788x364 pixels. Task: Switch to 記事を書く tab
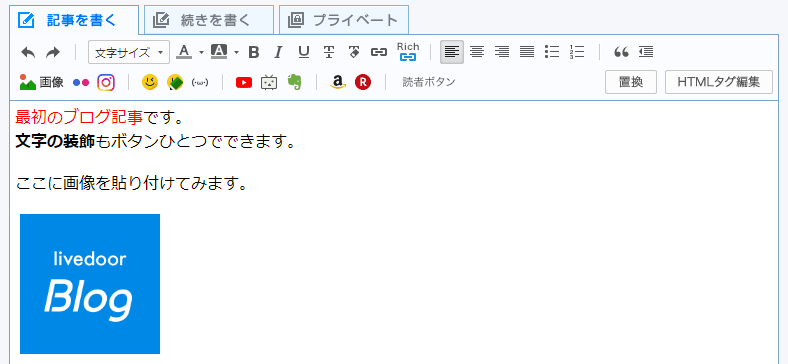(74, 20)
